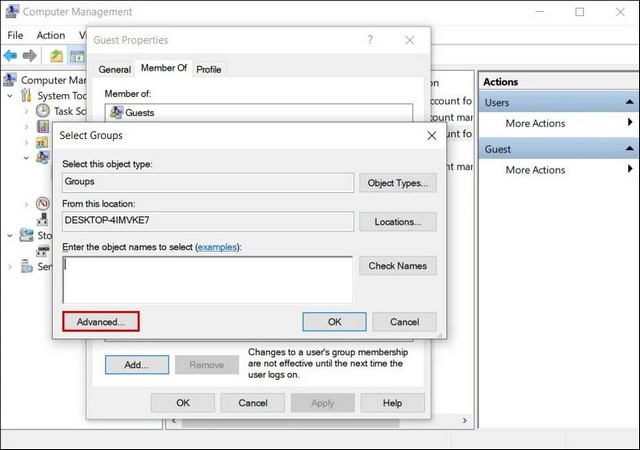Switch to the Member Of tab
This screenshot has height=450, width=640.
[x=164, y=68]
